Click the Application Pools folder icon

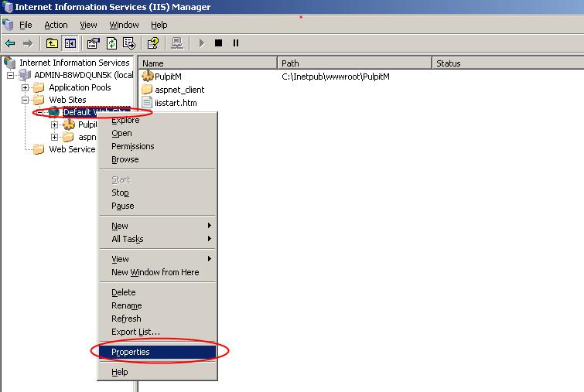(x=39, y=87)
